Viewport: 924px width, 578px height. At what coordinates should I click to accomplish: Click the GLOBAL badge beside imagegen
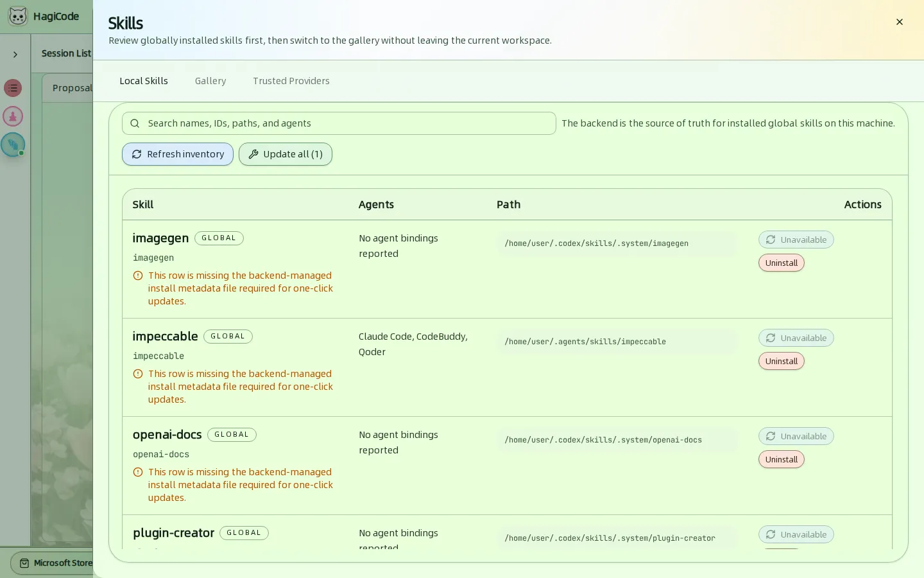(219, 238)
